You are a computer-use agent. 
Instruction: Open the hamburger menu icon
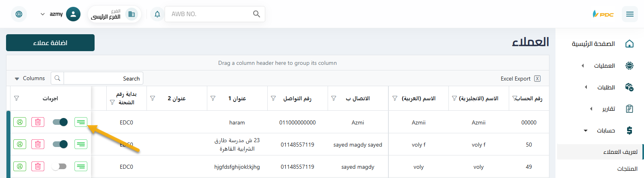pos(630,14)
